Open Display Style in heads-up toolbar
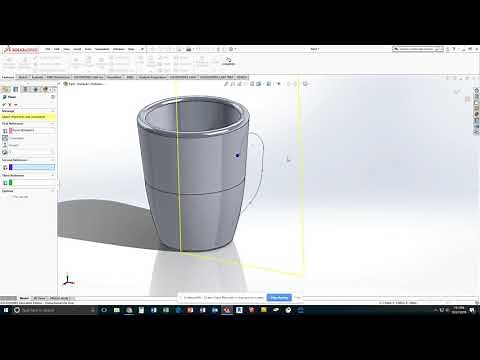This screenshot has width=480, height=360. tap(269, 84)
